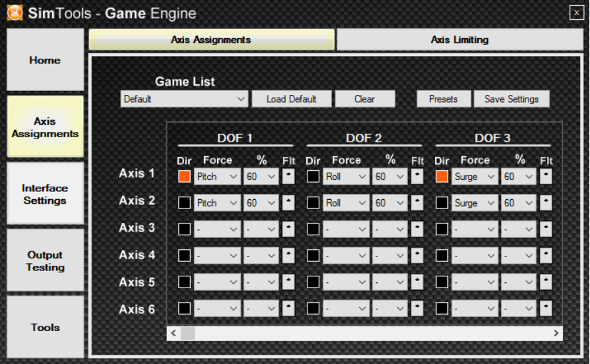
Task: Open Axis 2 DOF 3 percent dropdown
Action: point(518,203)
